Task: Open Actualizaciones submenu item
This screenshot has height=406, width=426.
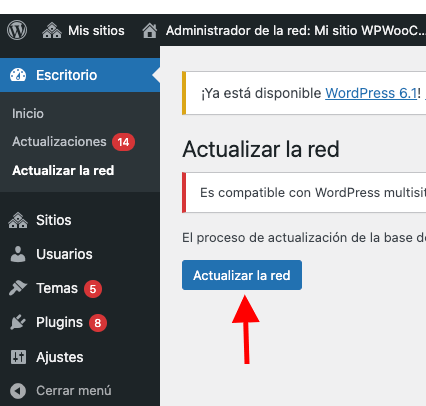Action: coord(59,142)
